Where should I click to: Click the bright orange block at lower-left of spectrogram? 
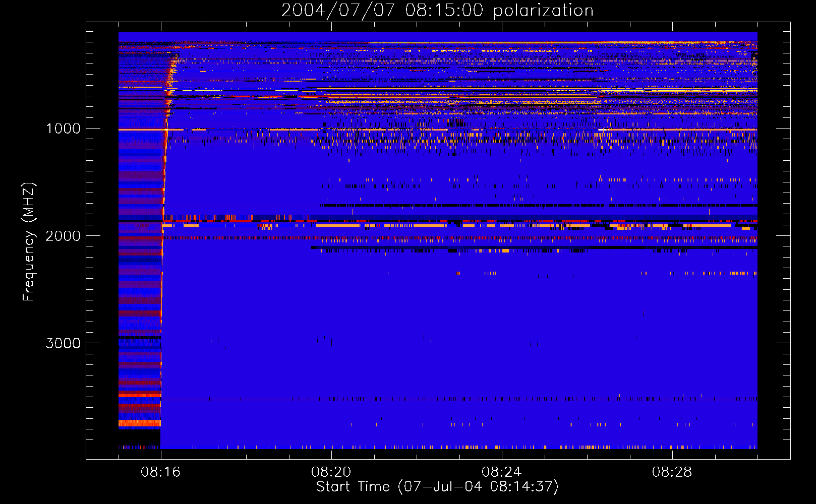(x=140, y=423)
